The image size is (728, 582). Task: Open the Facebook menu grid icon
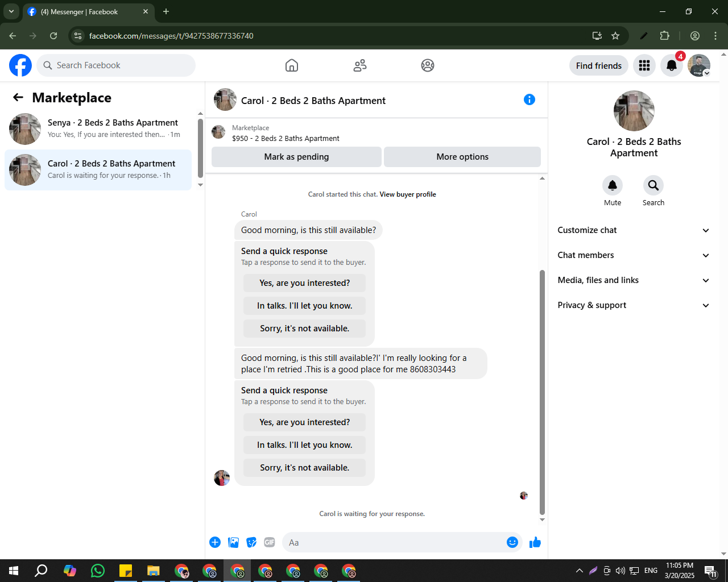coord(644,65)
